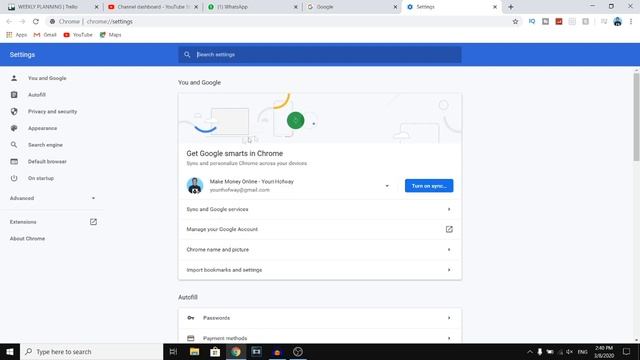Open About Chrome page
640x360 pixels.
[x=27, y=238]
